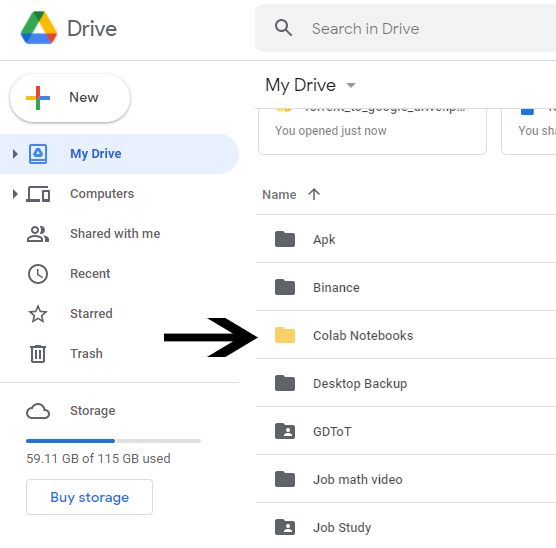556x548 pixels.
Task: Focus the Search in Drive field
Action: (405, 28)
